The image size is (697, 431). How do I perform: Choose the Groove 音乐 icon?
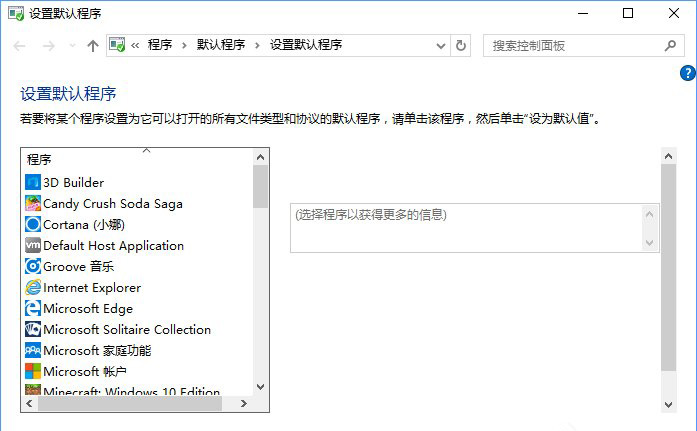[x=33, y=266]
